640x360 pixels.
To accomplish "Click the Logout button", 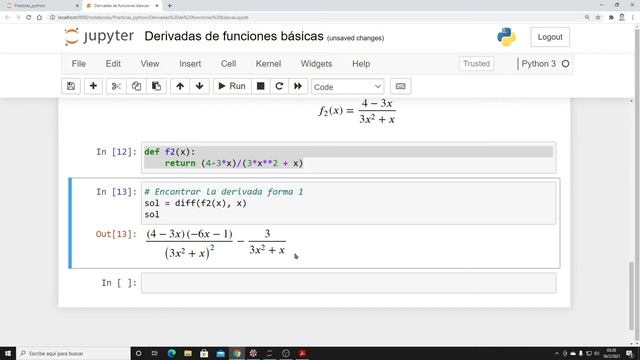I will (550, 37).
